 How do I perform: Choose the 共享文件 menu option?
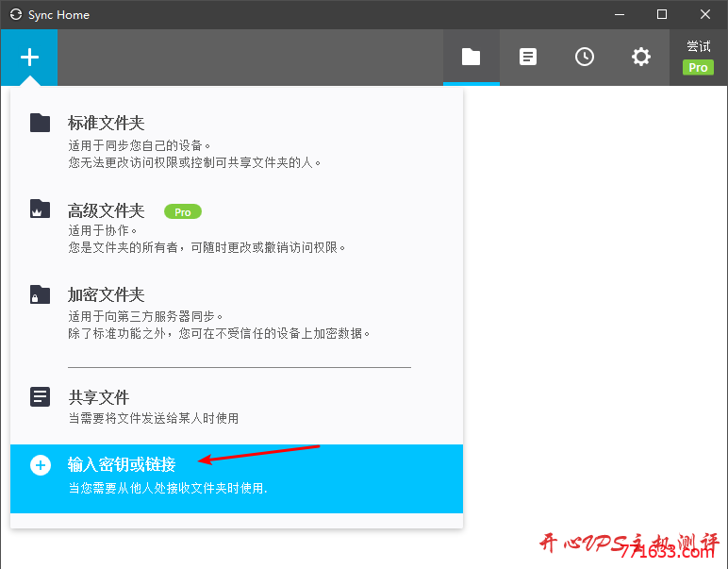tap(98, 398)
